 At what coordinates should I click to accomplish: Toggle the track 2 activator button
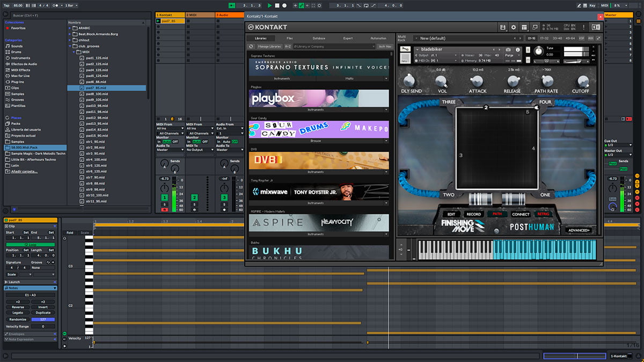[194, 198]
